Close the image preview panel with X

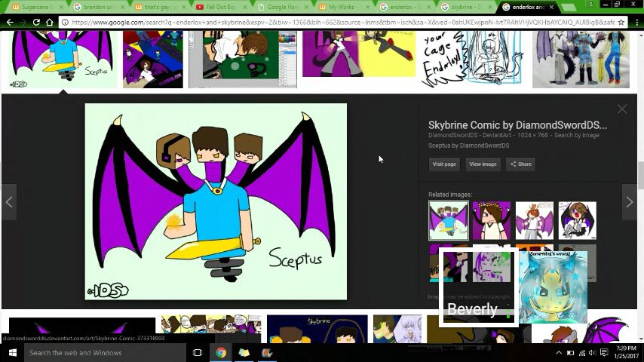622,109
